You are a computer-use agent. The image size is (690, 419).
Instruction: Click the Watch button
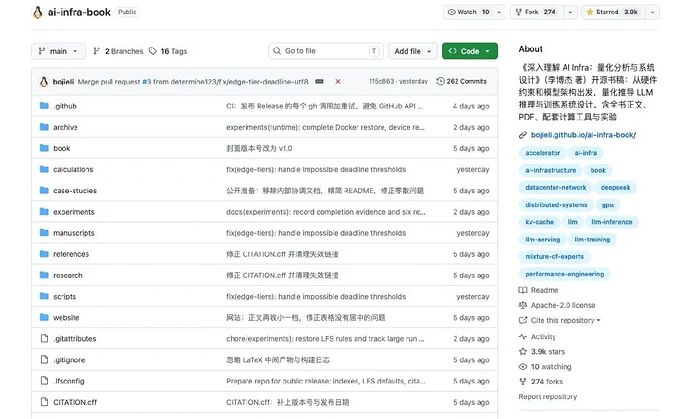pyautogui.click(x=468, y=12)
